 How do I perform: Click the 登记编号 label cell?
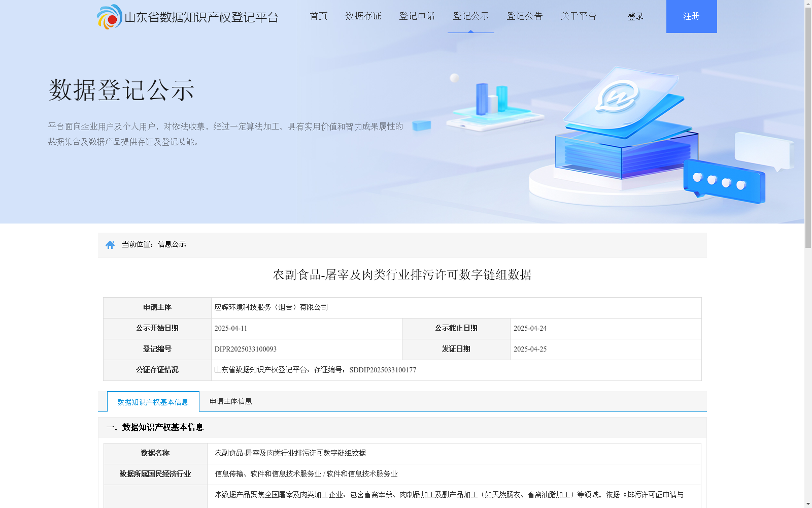coord(157,350)
